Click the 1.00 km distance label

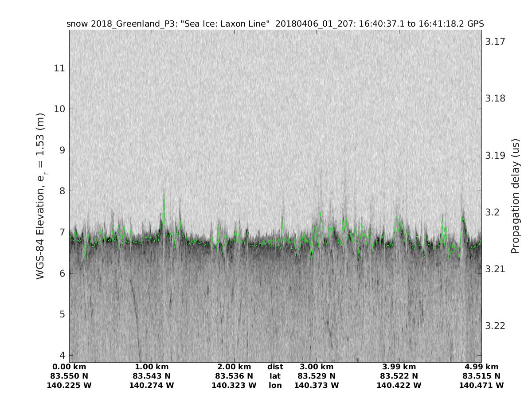pyautogui.click(x=152, y=367)
